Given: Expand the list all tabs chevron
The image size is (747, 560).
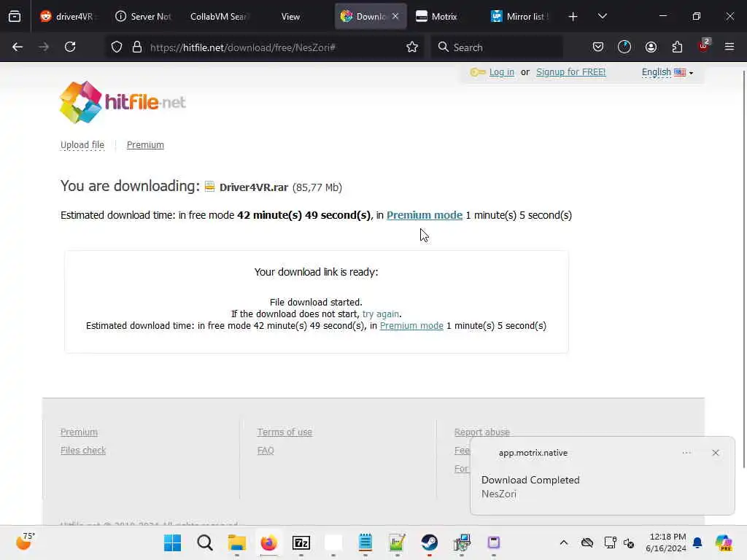Looking at the screenshot, I should (602, 17).
